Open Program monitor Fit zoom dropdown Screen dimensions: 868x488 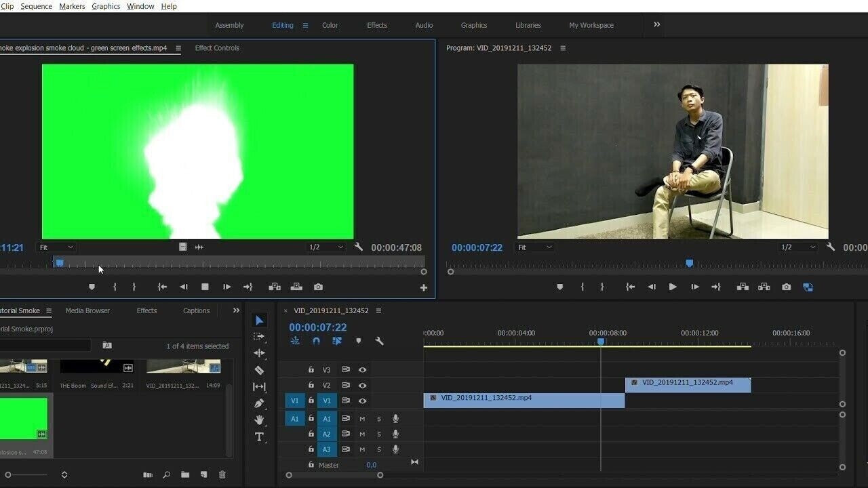[535, 247]
